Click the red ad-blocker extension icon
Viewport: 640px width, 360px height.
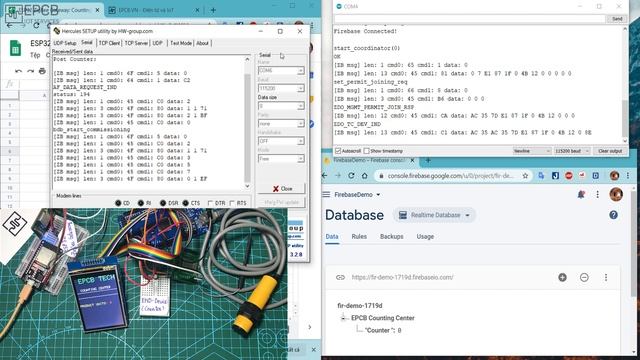point(569,176)
